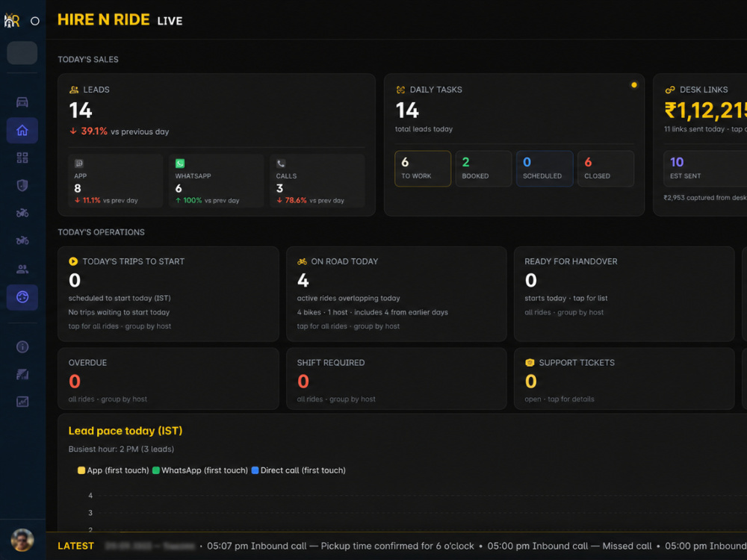Select the highlighted support headset sidebar icon
Viewport: 747px width, 560px height.
(x=22, y=297)
